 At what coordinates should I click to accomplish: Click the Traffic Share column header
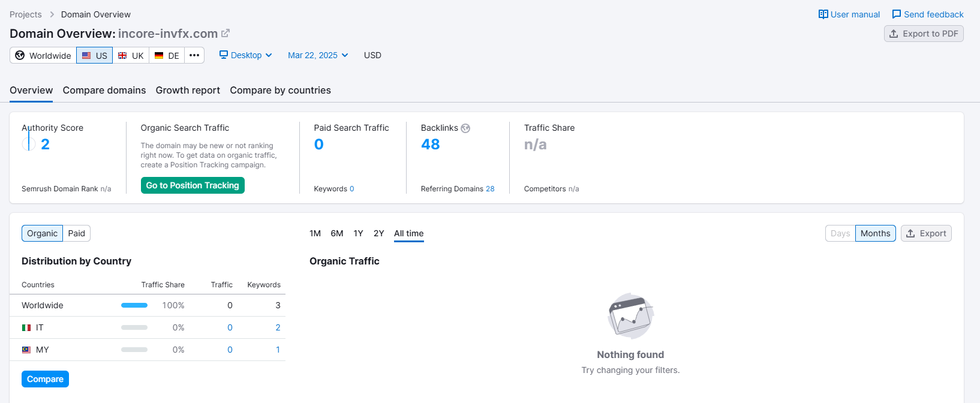(163, 285)
